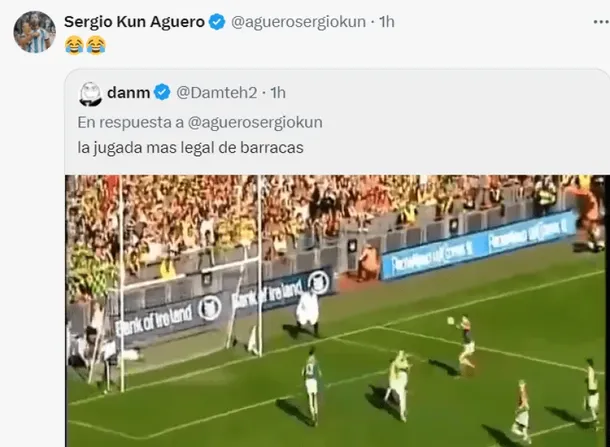This screenshot has width=610, height=447.
Task: Click the 1h timestamp of quoted tweet
Action: (278, 93)
